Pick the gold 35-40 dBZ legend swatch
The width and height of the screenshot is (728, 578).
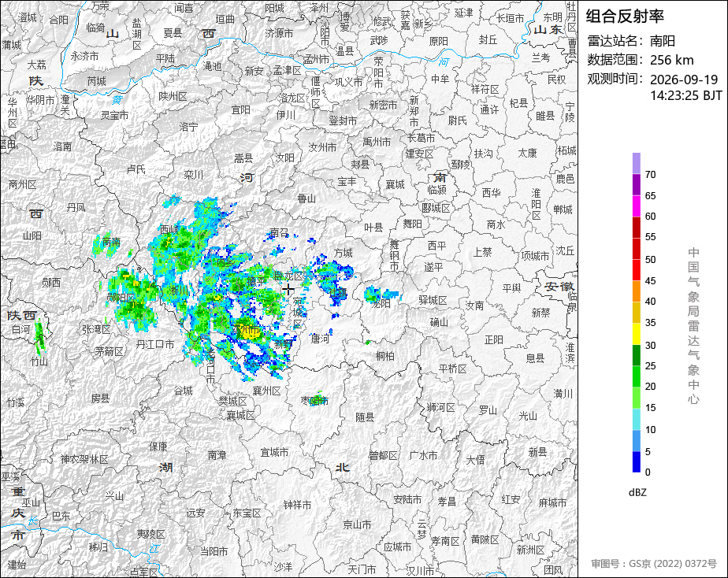point(636,313)
